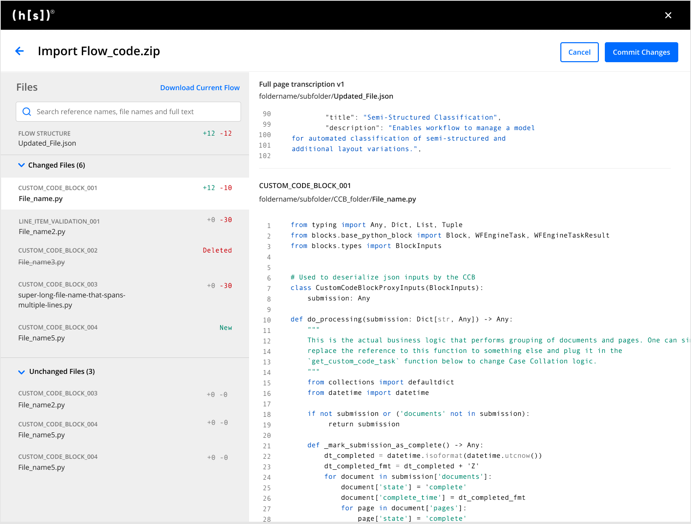The height and width of the screenshot is (524, 691).
Task: Click code line 1 typing import
Action: click(x=376, y=225)
